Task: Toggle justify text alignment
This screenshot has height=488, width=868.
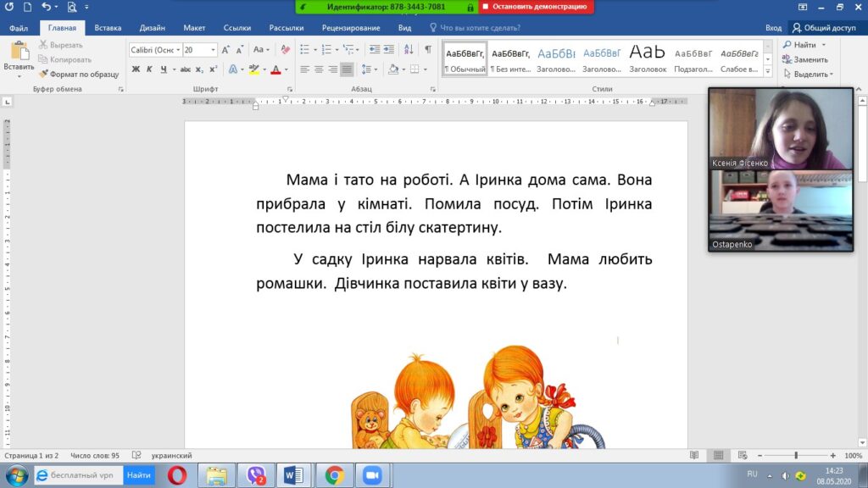Action: pos(347,69)
